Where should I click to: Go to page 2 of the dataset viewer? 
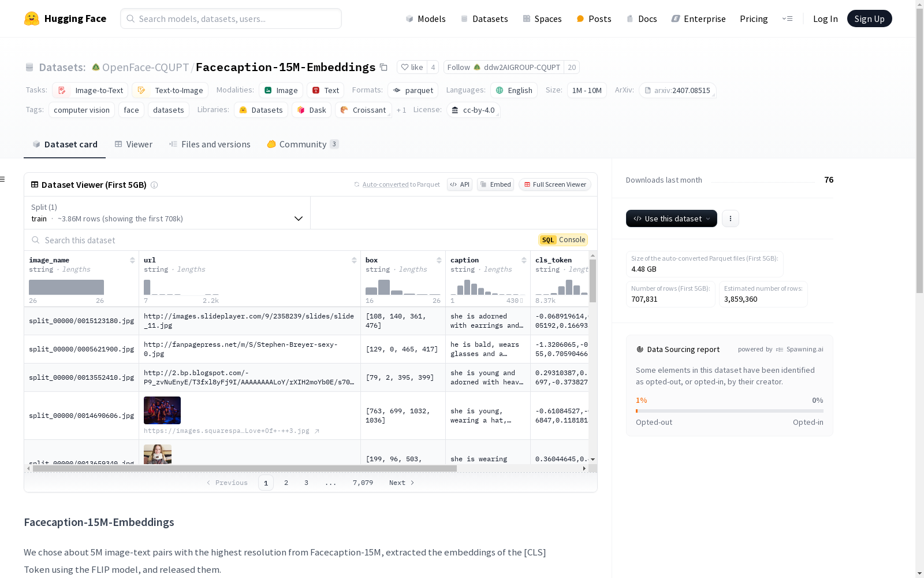286,483
